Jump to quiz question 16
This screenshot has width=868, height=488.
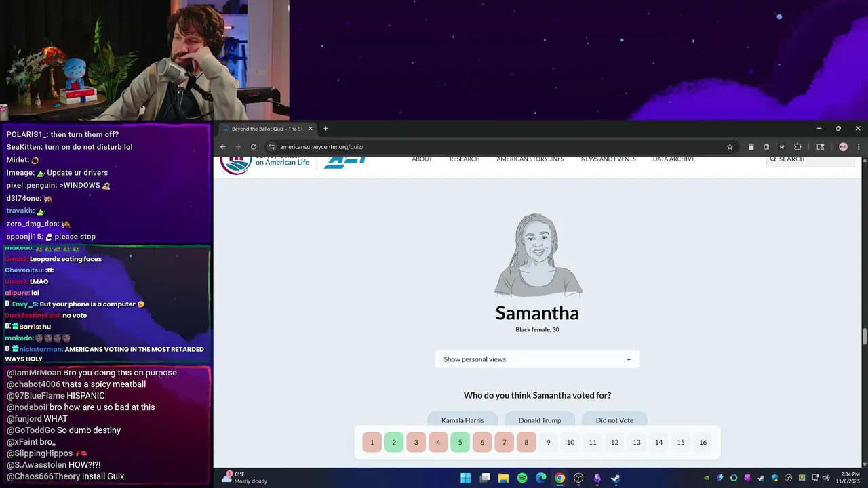tap(703, 443)
